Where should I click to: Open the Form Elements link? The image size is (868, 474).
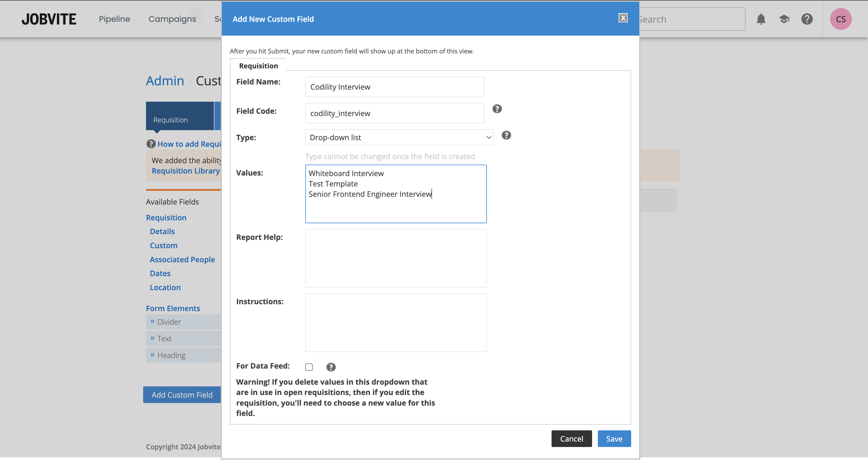(x=173, y=308)
